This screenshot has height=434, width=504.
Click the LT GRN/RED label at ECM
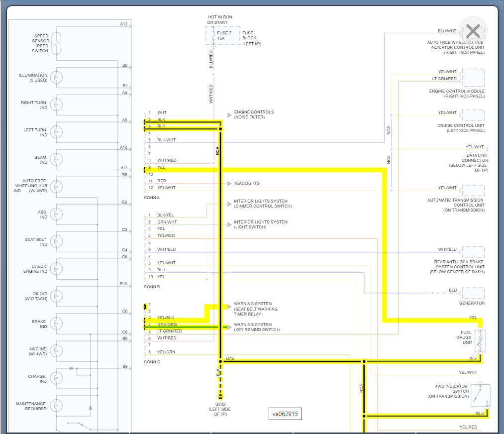444,79
